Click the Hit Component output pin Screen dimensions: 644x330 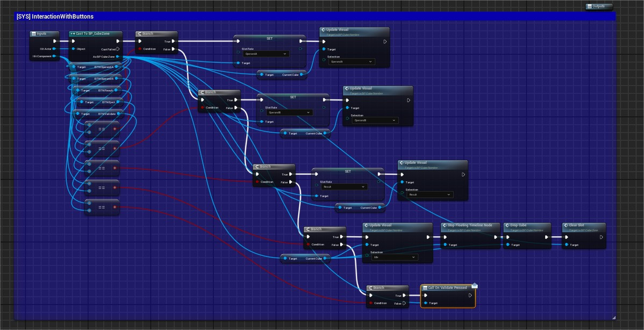54,56
